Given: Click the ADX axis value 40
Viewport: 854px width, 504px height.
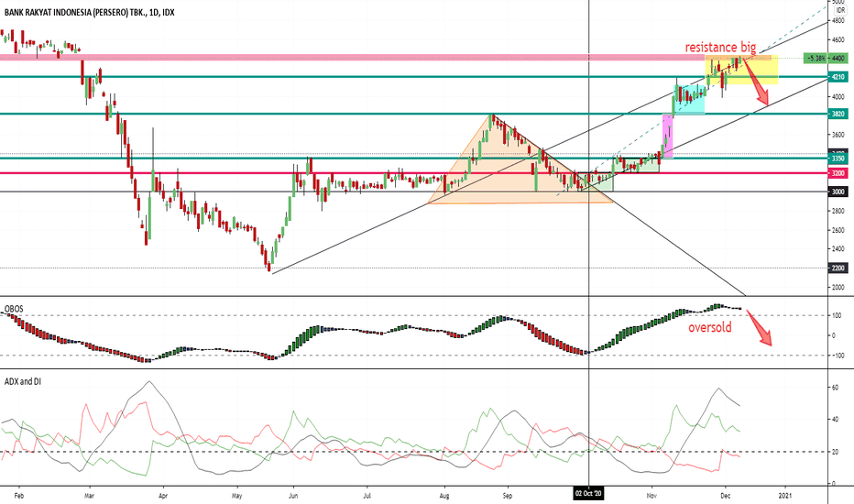Looking at the screenshot, I should 835,420.
